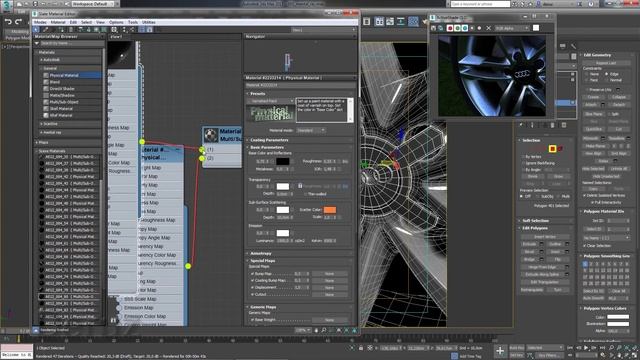Click the Insert Vertex button
640x360 pixels.
pos(545,237)
